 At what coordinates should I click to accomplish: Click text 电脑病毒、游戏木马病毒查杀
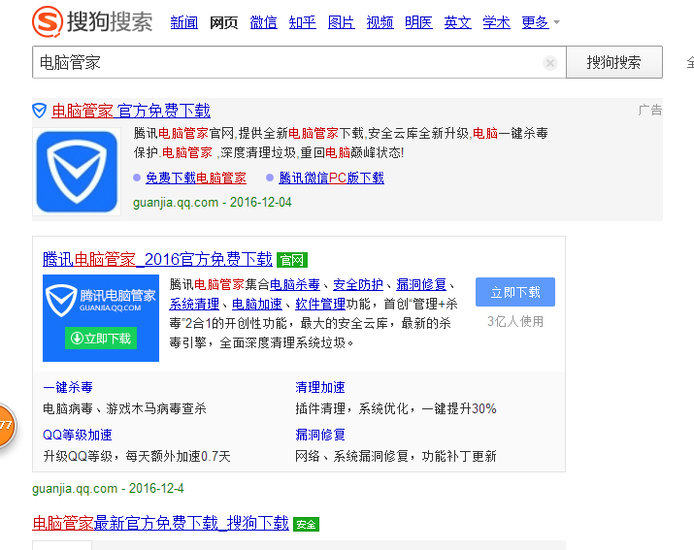[x=125, y=409]
